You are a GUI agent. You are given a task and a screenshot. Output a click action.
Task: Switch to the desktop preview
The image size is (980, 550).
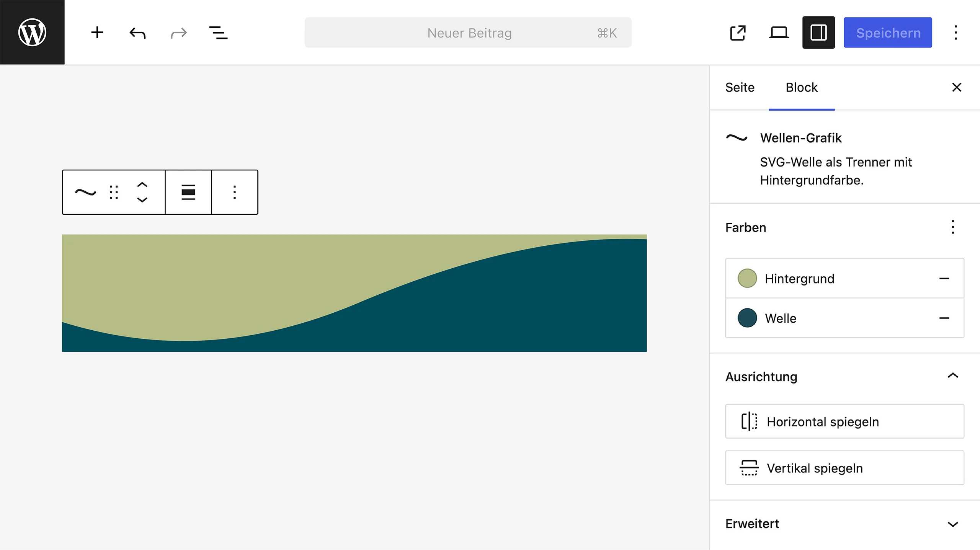pyautogui.click(x=779, y=33)
